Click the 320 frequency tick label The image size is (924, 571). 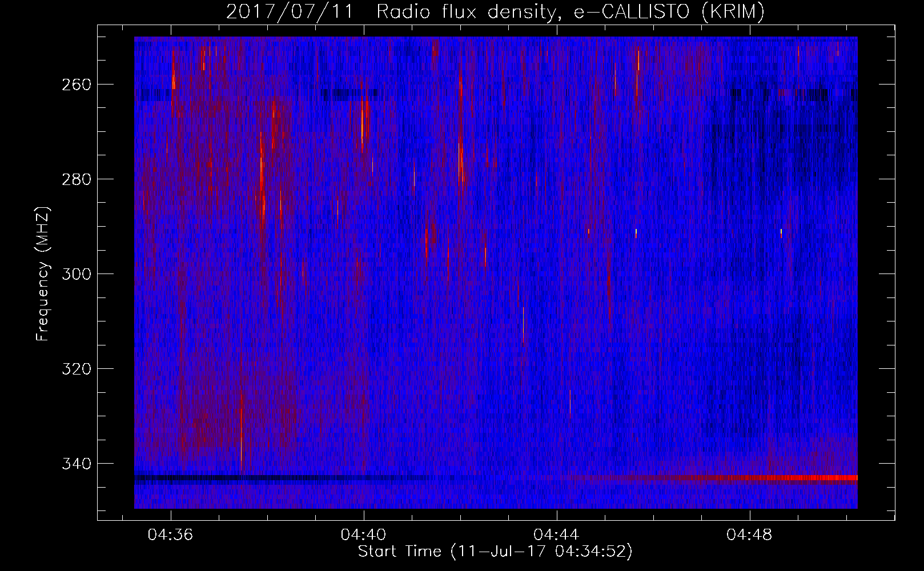pos(75,369)
